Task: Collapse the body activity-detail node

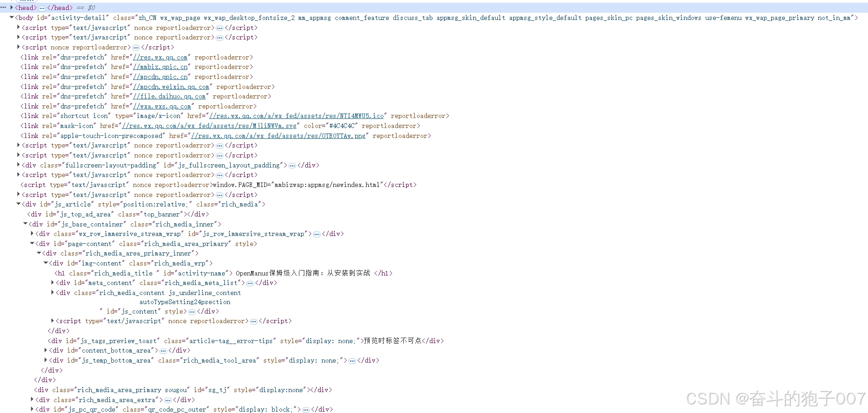Action: click(x=11, y=17)
